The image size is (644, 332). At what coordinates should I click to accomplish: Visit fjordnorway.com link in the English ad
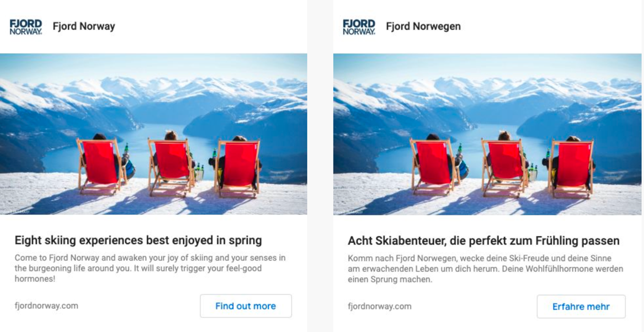[x=46, y=306]
